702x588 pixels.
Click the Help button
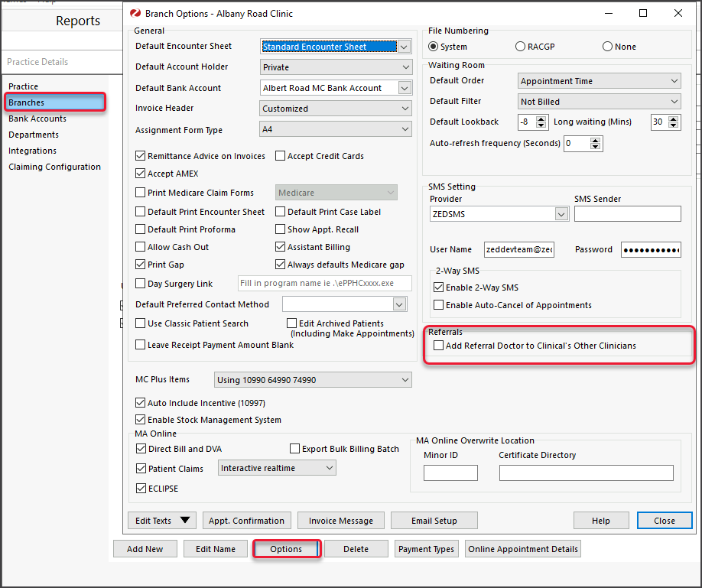pyautogui.click(x=601, y=521)
